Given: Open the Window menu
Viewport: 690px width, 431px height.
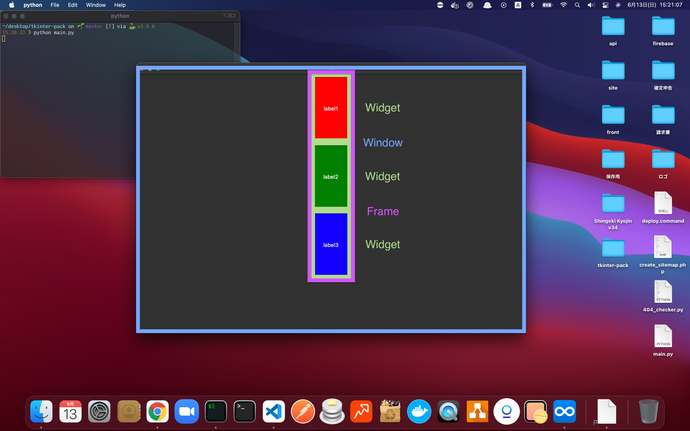Looking at the screenshot, I should tap(95, 5).
